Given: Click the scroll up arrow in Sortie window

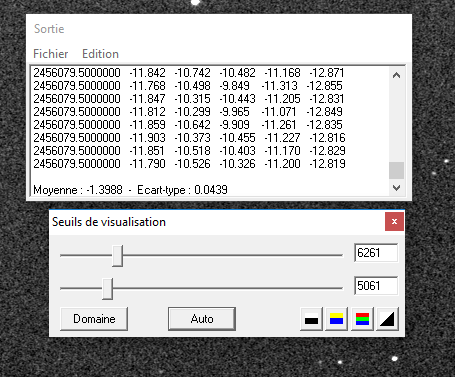Looking at the screenshot, I should (x=396, y=75).
